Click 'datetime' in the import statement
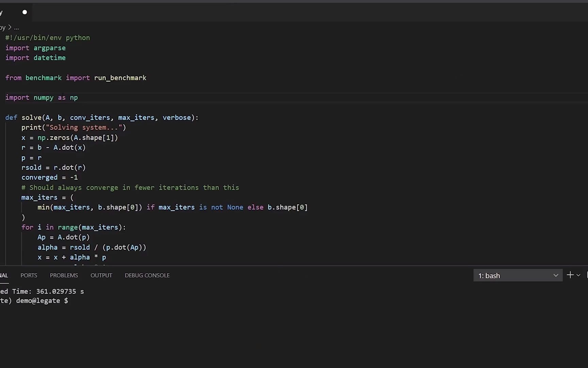Viewport: 588px width, 368px height. (x=49, y=58)
